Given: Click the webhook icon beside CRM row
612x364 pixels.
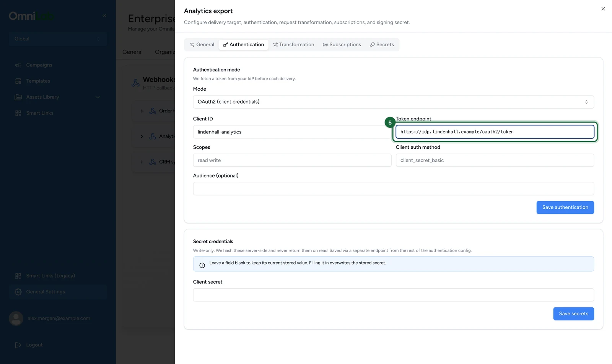Looking at the screenshot, I should click(153, 162).
